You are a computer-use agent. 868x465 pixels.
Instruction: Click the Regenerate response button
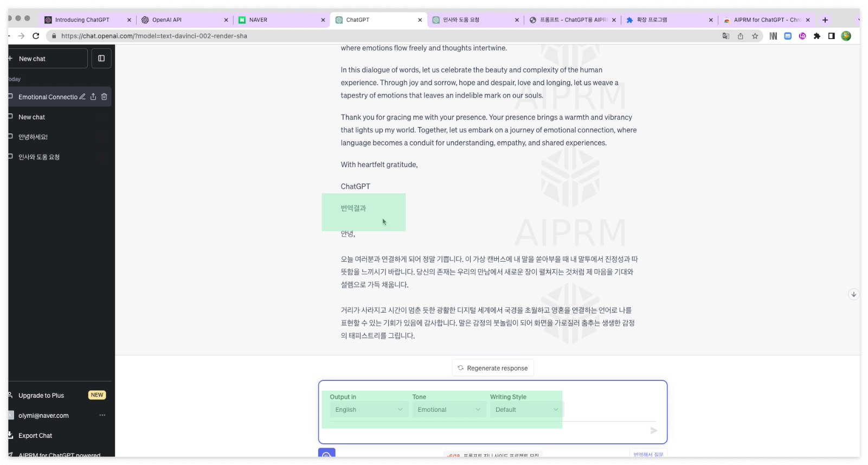pyautogui.click(x=493, y=368)
